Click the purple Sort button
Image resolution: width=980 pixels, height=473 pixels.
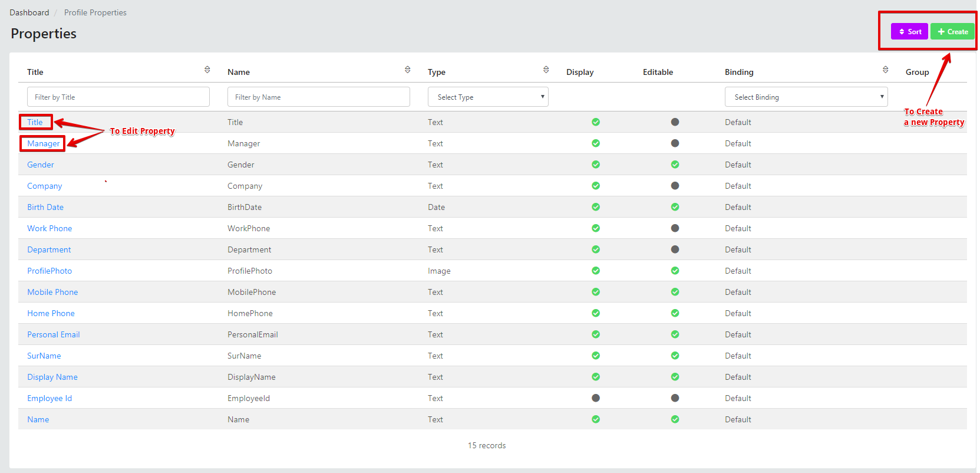(x=909, y=31)
